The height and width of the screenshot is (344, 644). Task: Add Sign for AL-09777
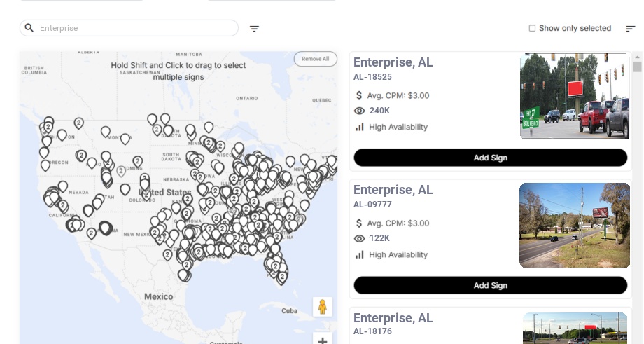click(x=491, y=285)
